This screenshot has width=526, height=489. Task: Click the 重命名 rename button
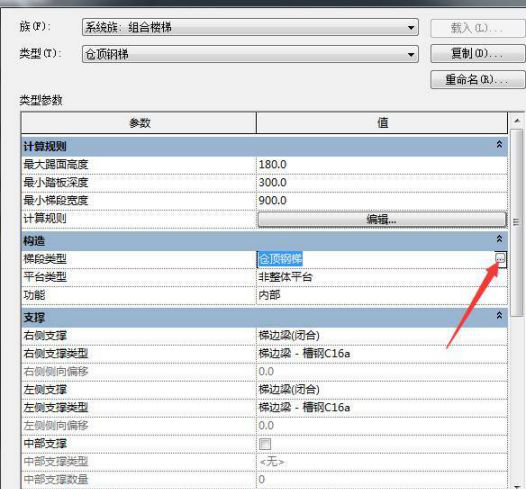(477, 79)
